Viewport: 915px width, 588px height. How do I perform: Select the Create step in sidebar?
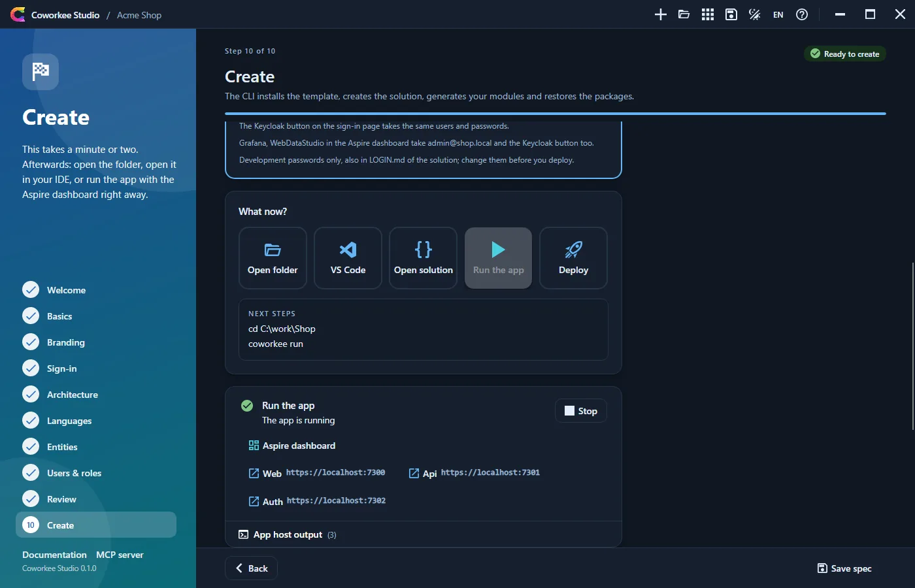(x=96, y=525)
